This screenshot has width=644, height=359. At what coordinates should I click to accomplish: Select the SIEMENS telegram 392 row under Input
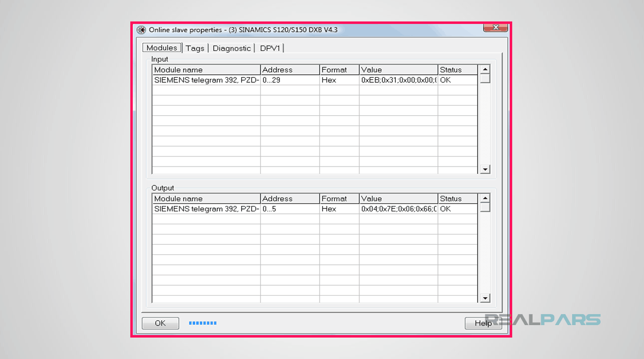point(315,80)
